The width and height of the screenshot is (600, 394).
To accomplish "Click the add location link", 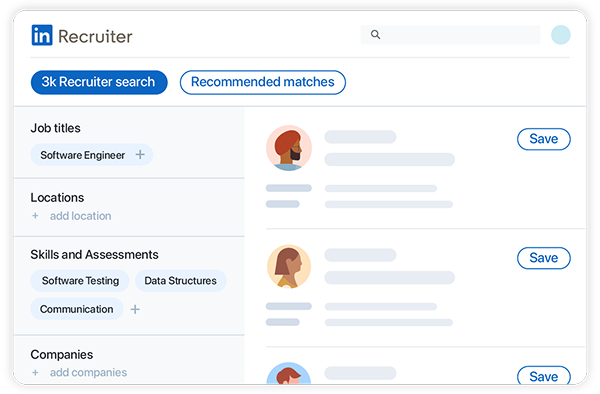I will (x=80, y=216).
